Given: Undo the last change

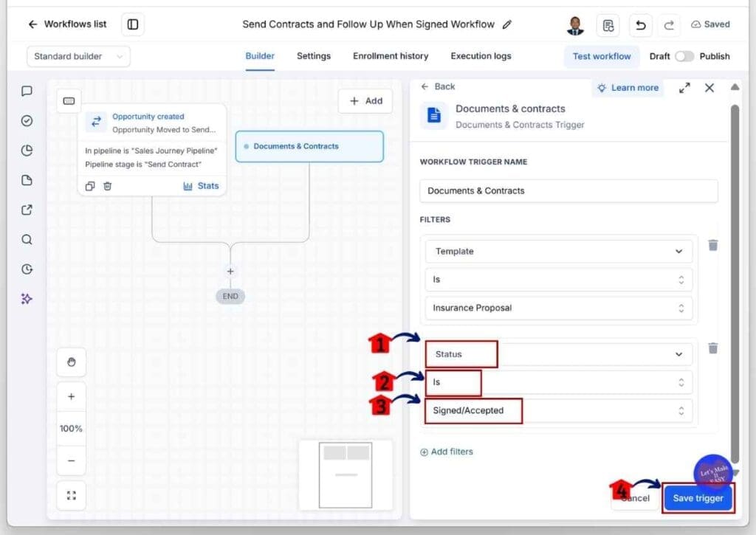Looking at the screenshot, I should 640,25.
